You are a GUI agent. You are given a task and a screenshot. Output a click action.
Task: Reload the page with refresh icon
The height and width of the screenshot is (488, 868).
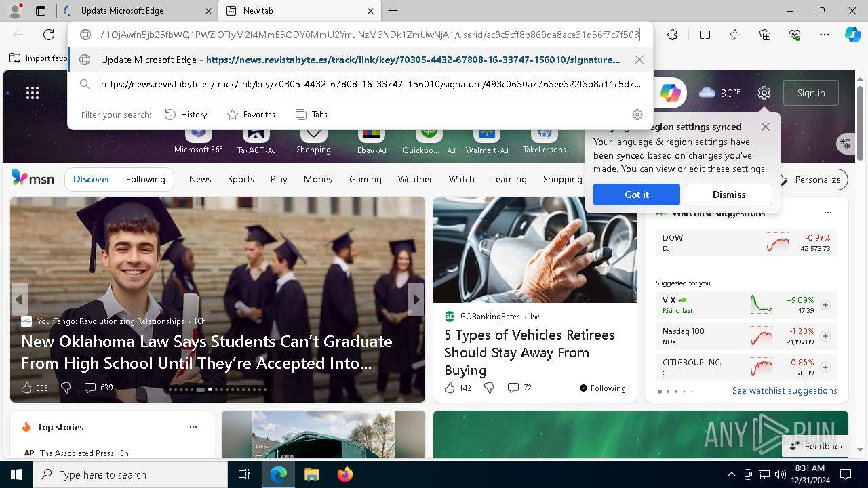tap(49, 35)
